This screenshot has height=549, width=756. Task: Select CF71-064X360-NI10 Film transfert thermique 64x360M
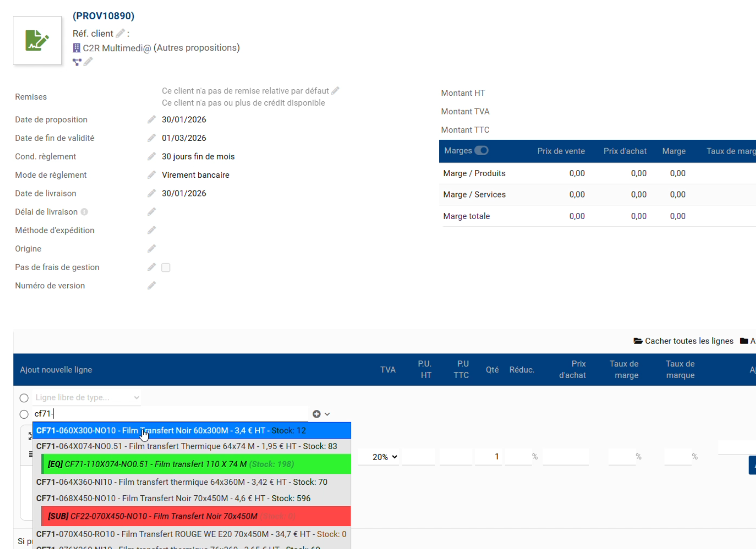tap(192, 482)
